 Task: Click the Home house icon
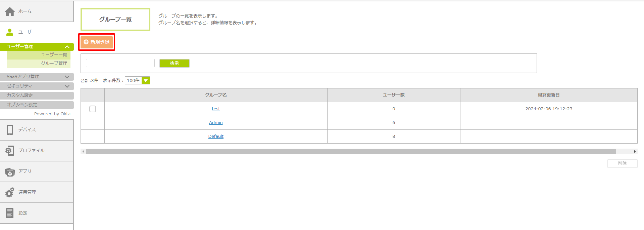tap(10, 11)
